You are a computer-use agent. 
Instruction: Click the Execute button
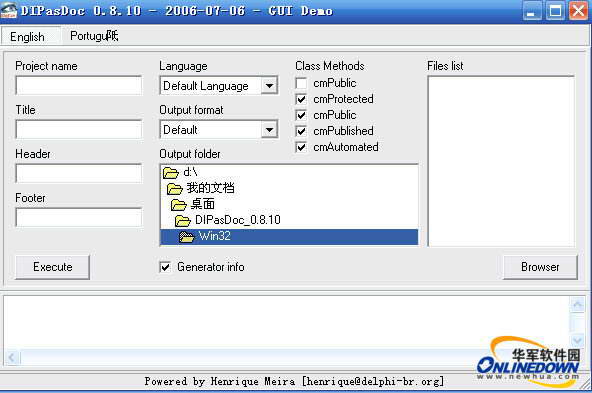pyautogui.click(x=52, y=267)
